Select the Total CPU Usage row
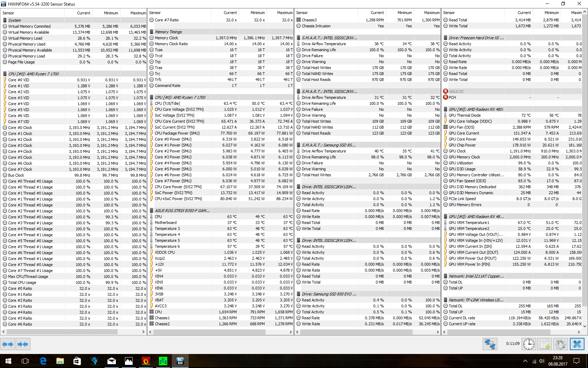The image size is (588, 368). (x=74, y=282)
